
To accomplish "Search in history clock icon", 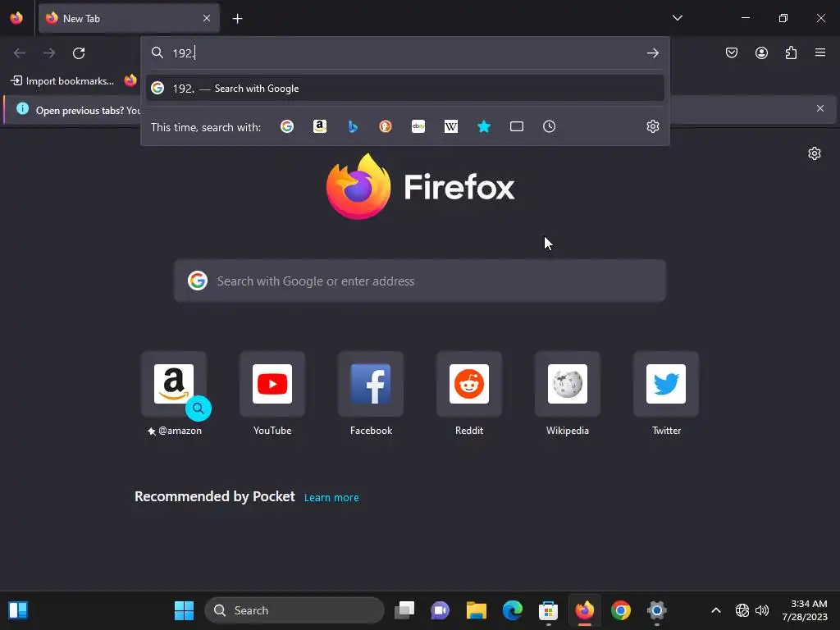I will pyautogui.click(x=549, y=126).
